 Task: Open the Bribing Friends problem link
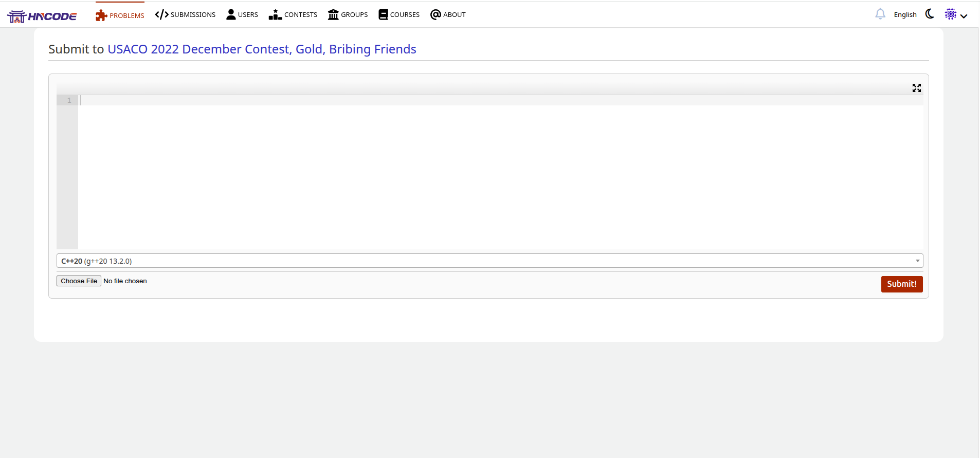[x=262, y=49]
